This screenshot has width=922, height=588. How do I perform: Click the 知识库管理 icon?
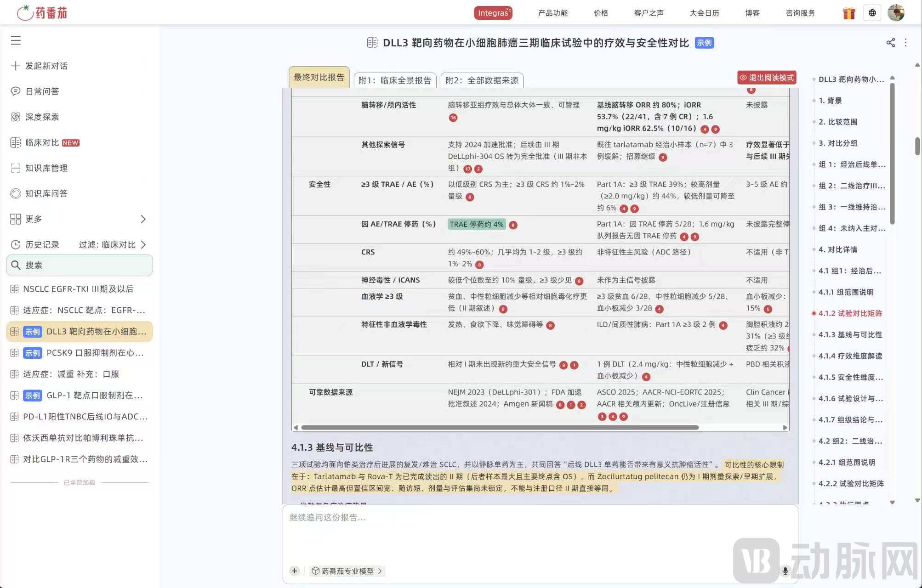(x=16, y=168)
